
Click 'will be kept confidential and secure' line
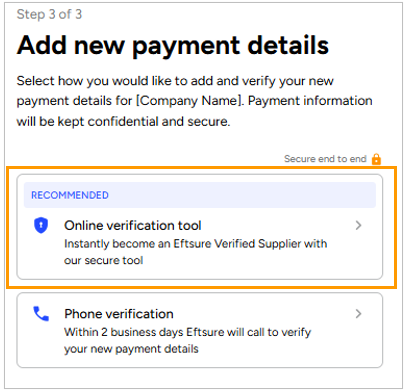click(123, 122)
